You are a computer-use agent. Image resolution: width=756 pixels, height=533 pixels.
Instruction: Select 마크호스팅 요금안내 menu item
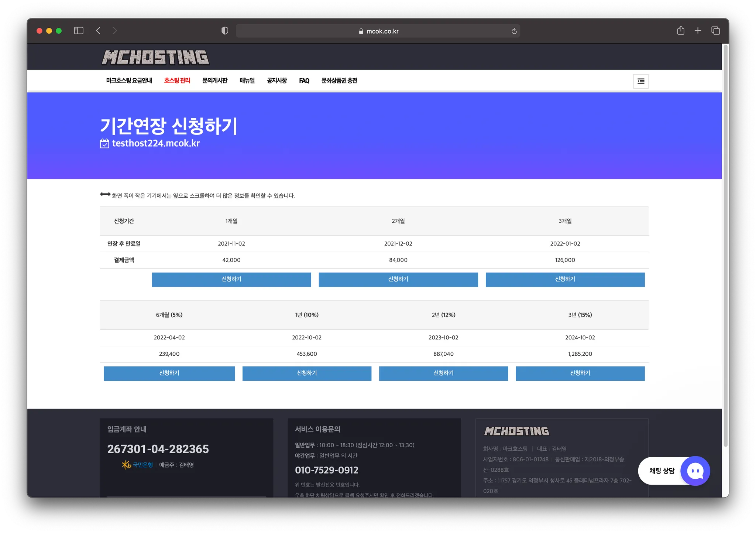click(x=129, y=81)
